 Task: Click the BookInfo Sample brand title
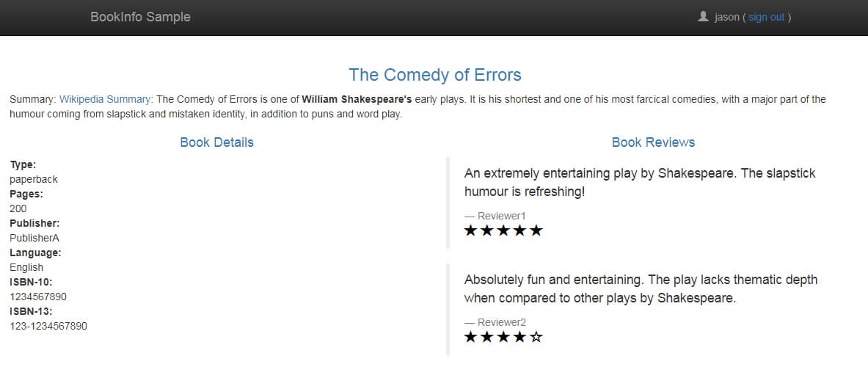141,17
